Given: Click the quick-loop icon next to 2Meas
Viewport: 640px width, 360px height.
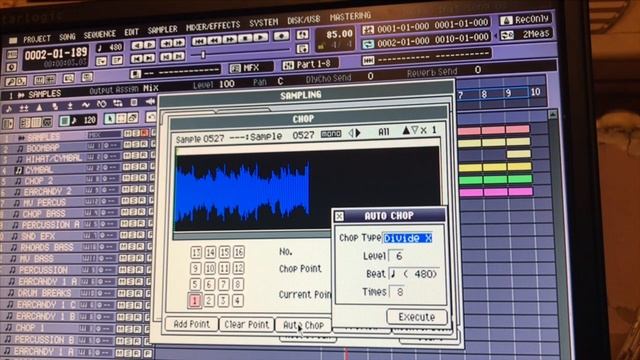Looking at the screenshot, I should (507, 35).
